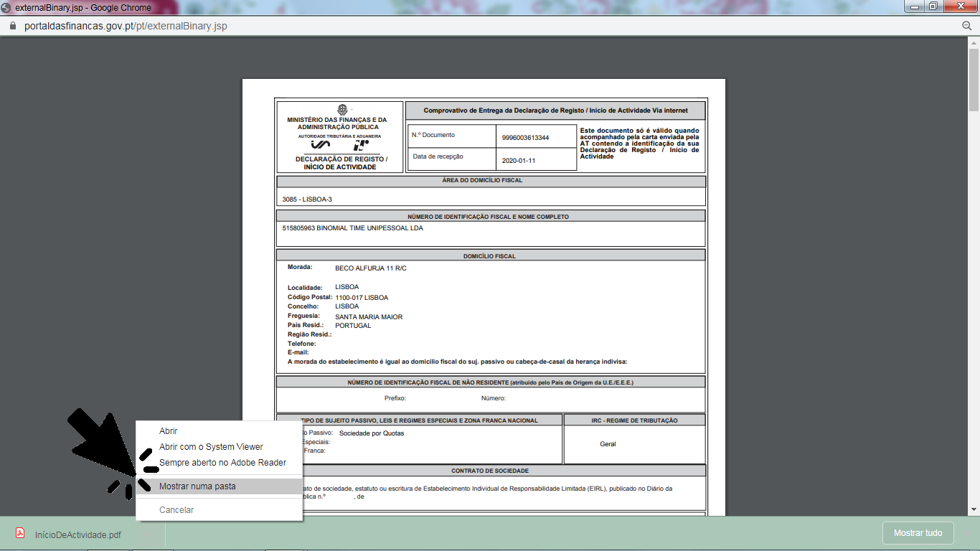Minimize the Chrome window
980x551 pixels.
point(913,6)
